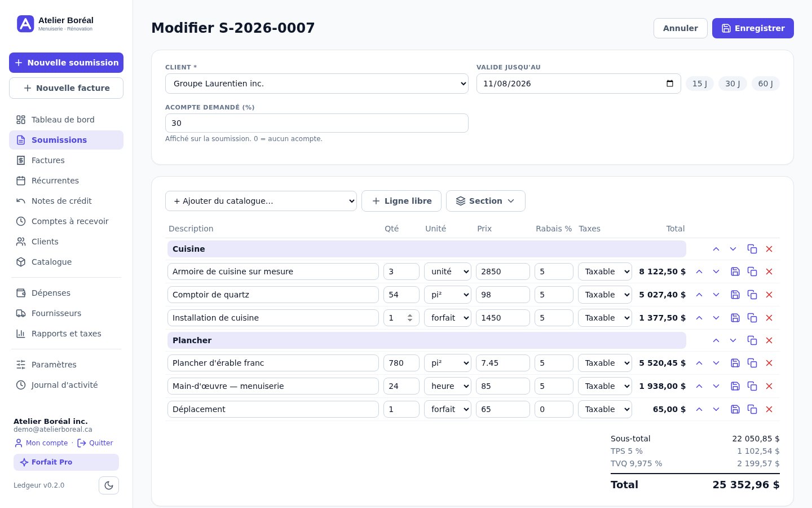The image size is (812, 508).
Task: Open the Ajouter du catalogue dropdown
Action: [x=261, y=201]
